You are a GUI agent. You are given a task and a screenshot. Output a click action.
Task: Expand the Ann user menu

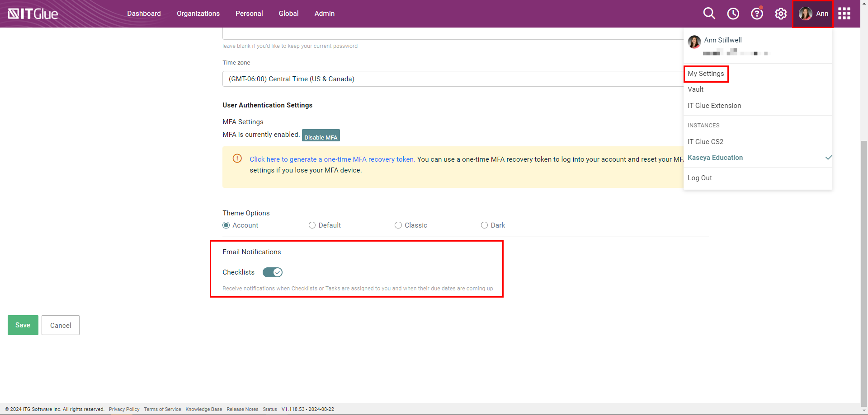point(813,14)
